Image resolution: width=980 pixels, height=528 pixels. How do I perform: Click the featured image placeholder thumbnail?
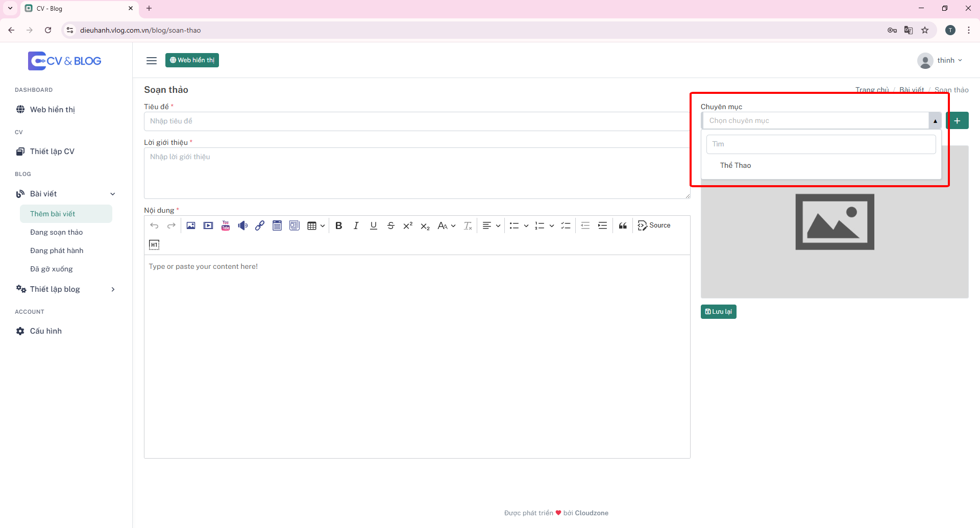click(x=835, y=222)
